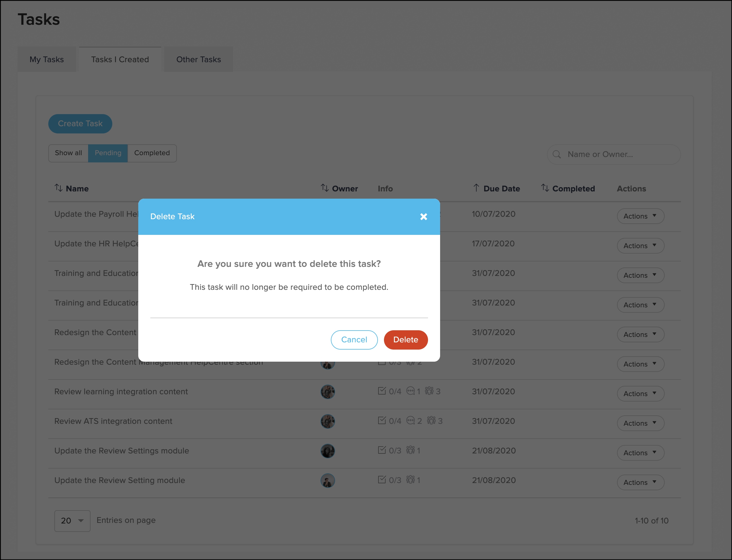Viewport: 732px width, 560px height.
Task: Focus the Name or Owner search field
Action: pyautogui.click(x=614, y=154)
